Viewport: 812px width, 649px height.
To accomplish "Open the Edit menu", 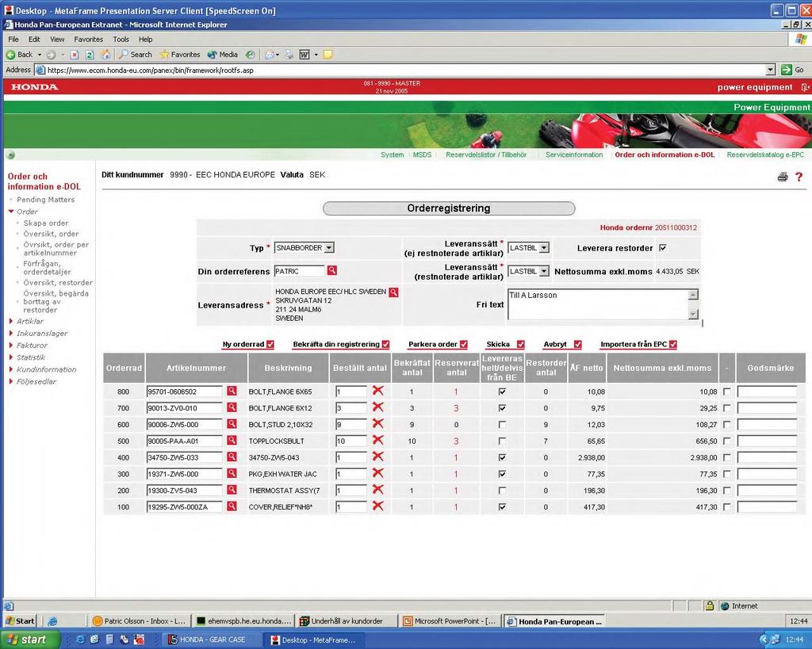I will click(34, 40).
